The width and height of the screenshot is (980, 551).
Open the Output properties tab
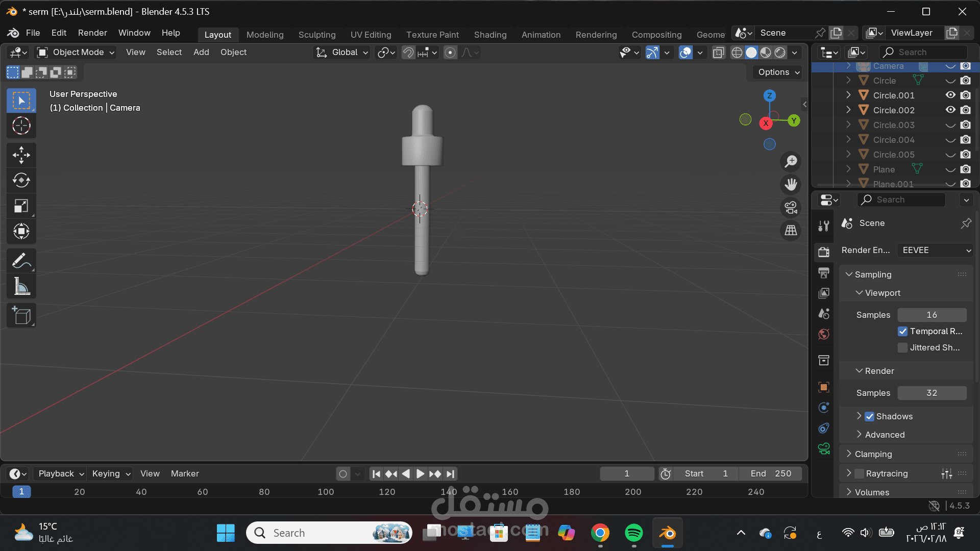pyautogui.click(x=823, y=273)
